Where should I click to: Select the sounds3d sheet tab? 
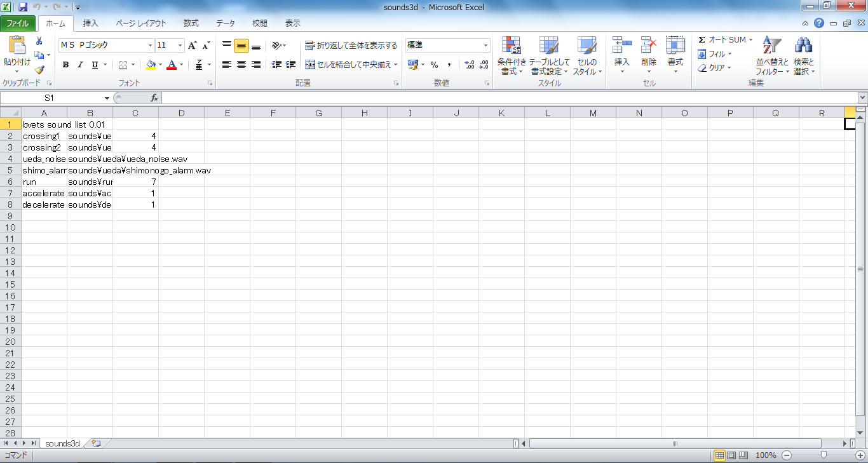click(62, 443)
